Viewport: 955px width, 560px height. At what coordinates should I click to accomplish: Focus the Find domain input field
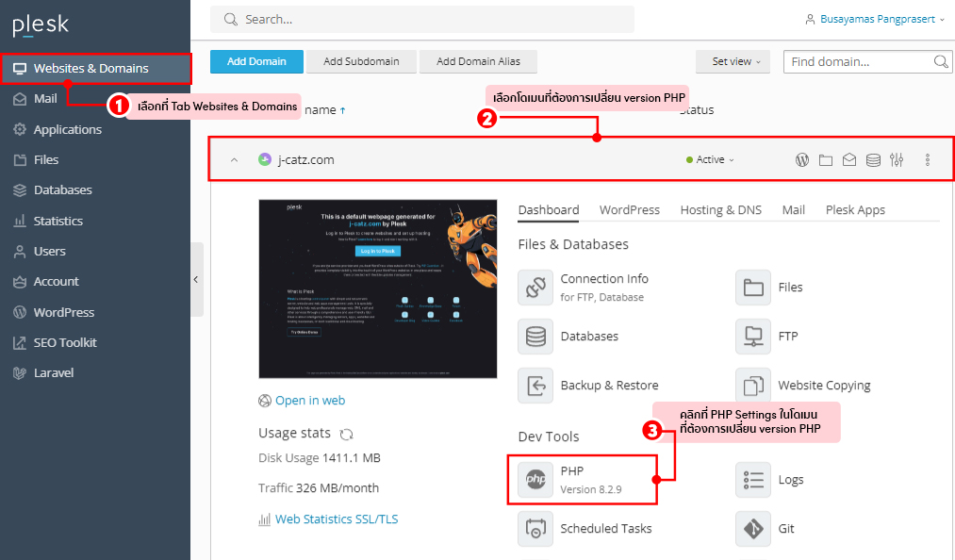(859, 61)
